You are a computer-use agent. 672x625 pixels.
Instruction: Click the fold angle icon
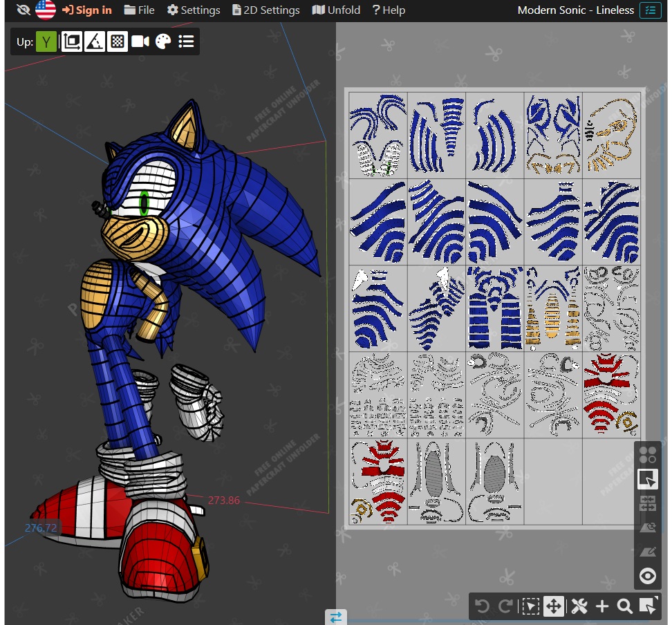click(95, 42)
